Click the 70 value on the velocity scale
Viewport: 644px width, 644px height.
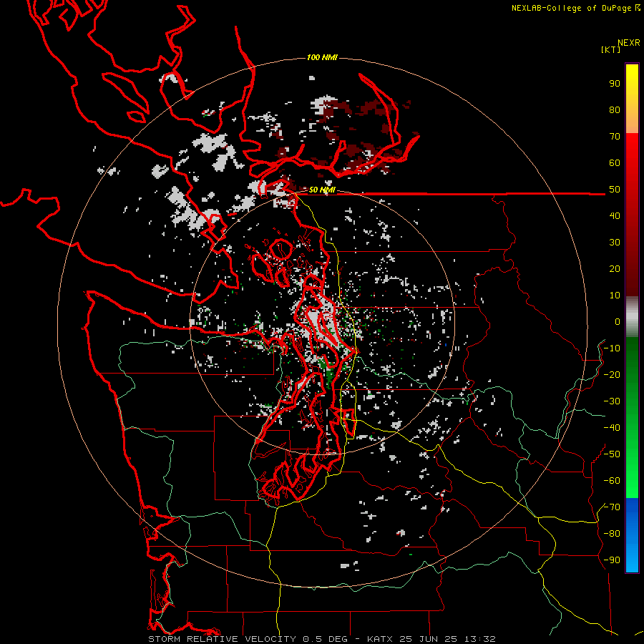[615, 137]
